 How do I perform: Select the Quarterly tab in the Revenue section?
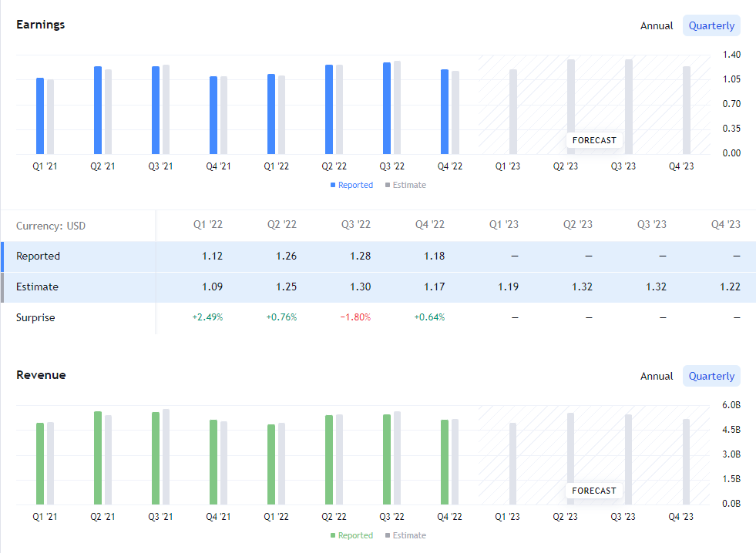point(711,376)
